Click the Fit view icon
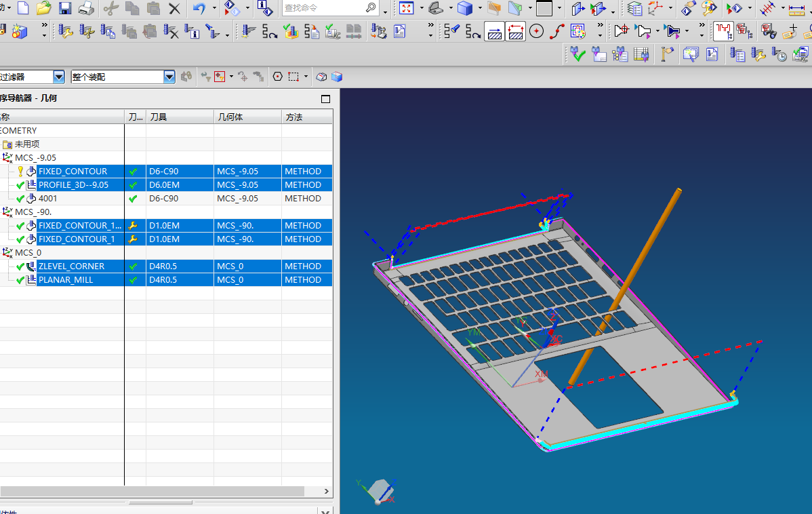The width and height of the screenshot is (812, 514). 407,8
